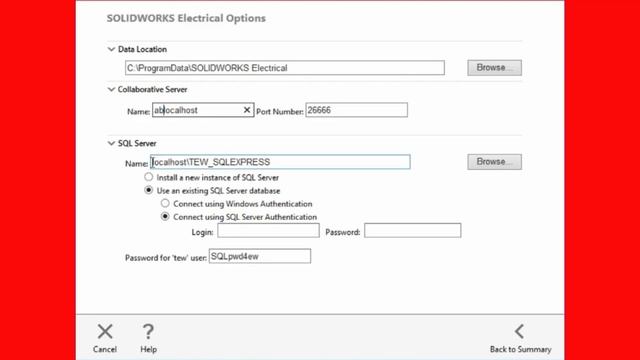Image resolution: width=640 pixels, height=360 pixels.
Task: Select Use an existing SQL Server database
Action: [149, 190]
